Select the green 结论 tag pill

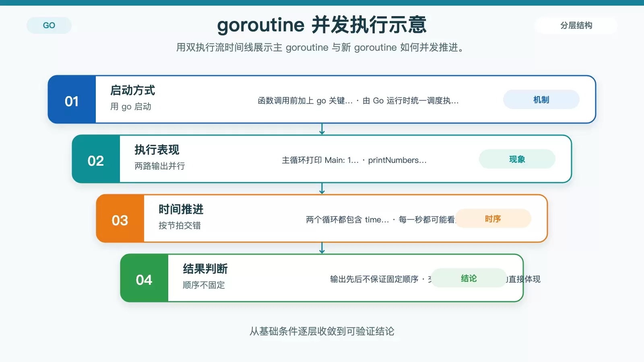point(469,278)
